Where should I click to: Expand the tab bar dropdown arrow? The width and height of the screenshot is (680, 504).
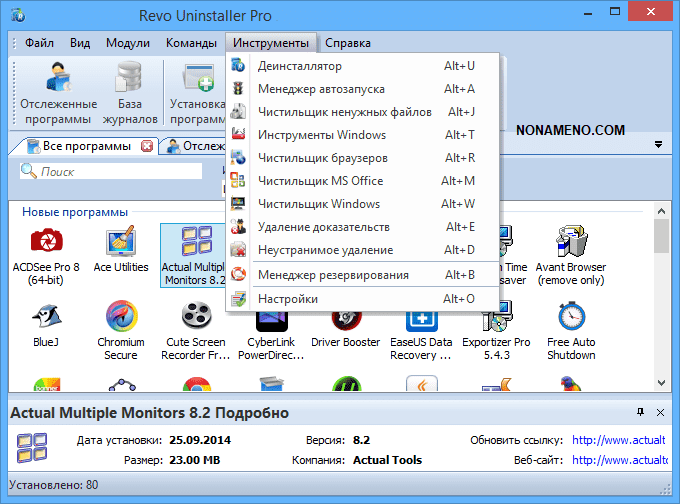[x=659, y=145]
